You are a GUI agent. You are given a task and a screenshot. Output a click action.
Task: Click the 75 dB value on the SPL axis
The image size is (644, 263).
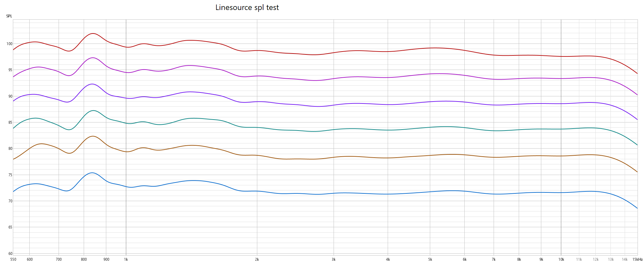[x=10, y=175]
